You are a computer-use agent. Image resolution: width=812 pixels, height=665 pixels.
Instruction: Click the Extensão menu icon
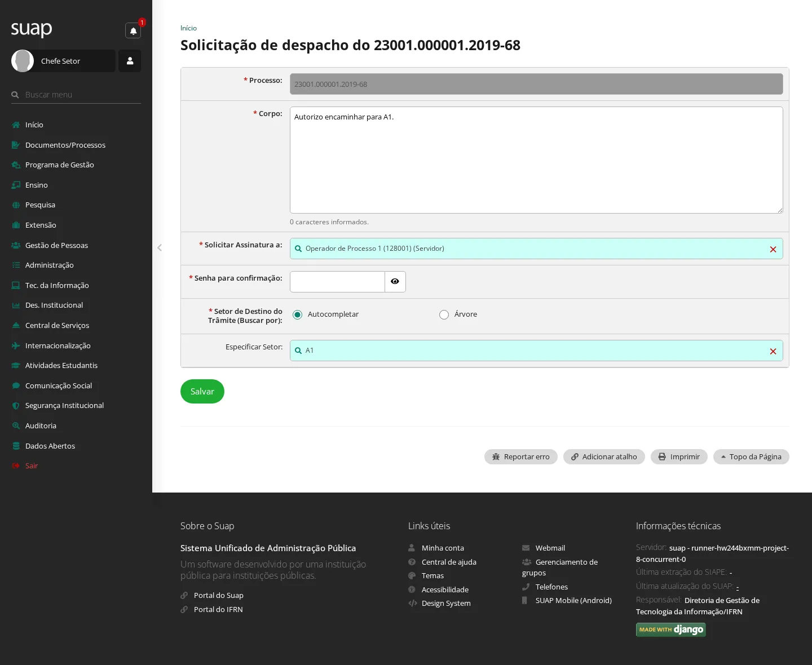pos(16,225)
